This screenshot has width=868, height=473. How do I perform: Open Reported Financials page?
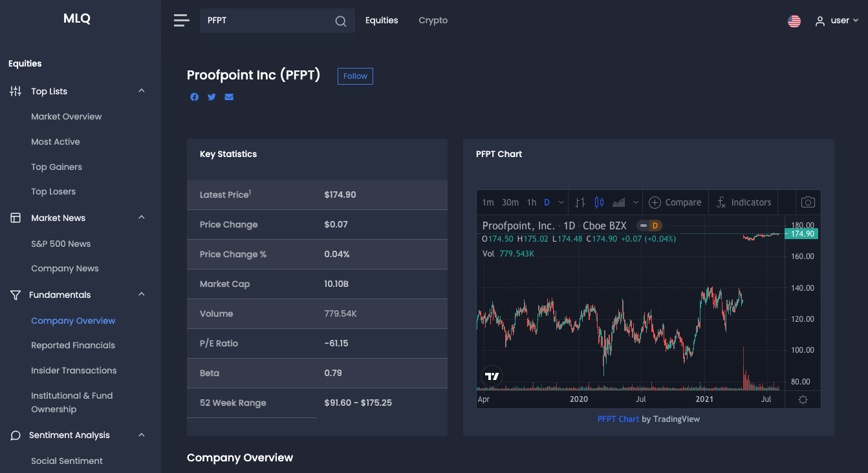tap(73, 346)
